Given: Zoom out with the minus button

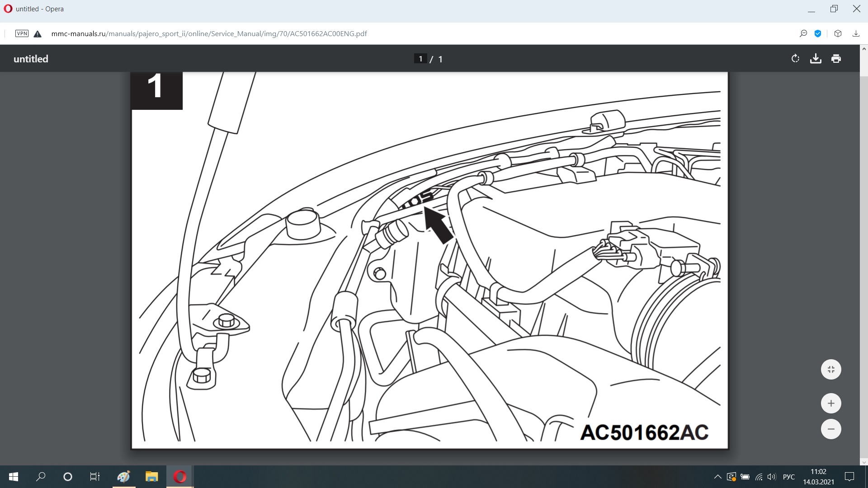Looking at the screenshot, I should (831, 429).
